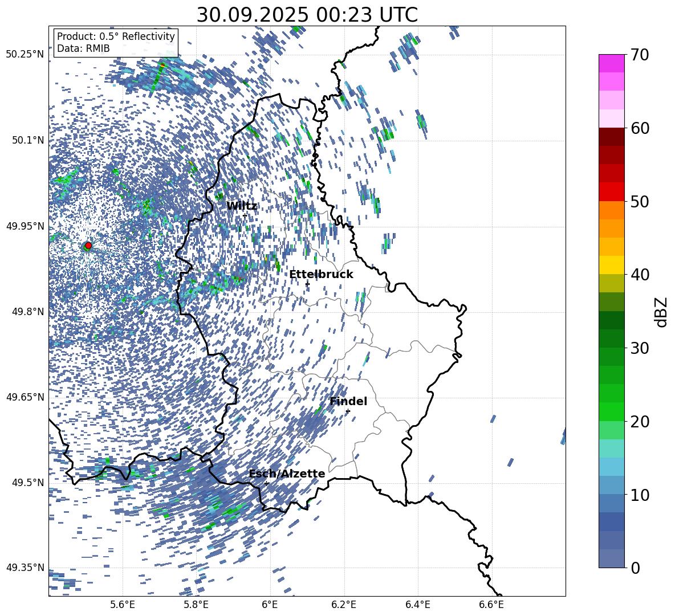675x616 pixels.
Task: Select the light blue swatch near 15 dBZ
Action: tap(612, 467)
